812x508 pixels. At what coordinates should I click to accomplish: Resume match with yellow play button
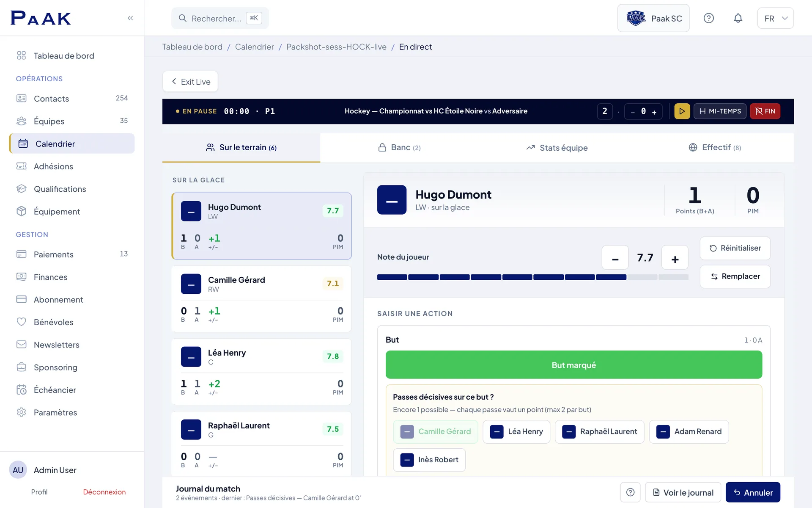click(x=682, y=111)
